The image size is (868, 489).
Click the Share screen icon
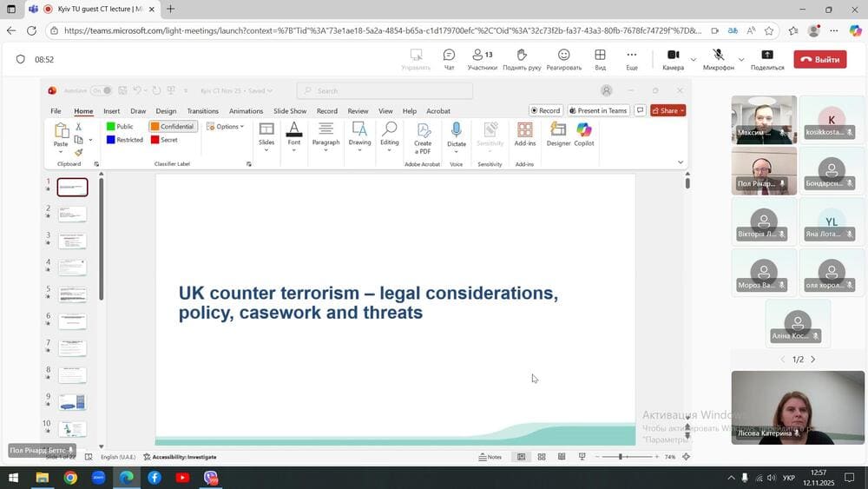point(766,59)
